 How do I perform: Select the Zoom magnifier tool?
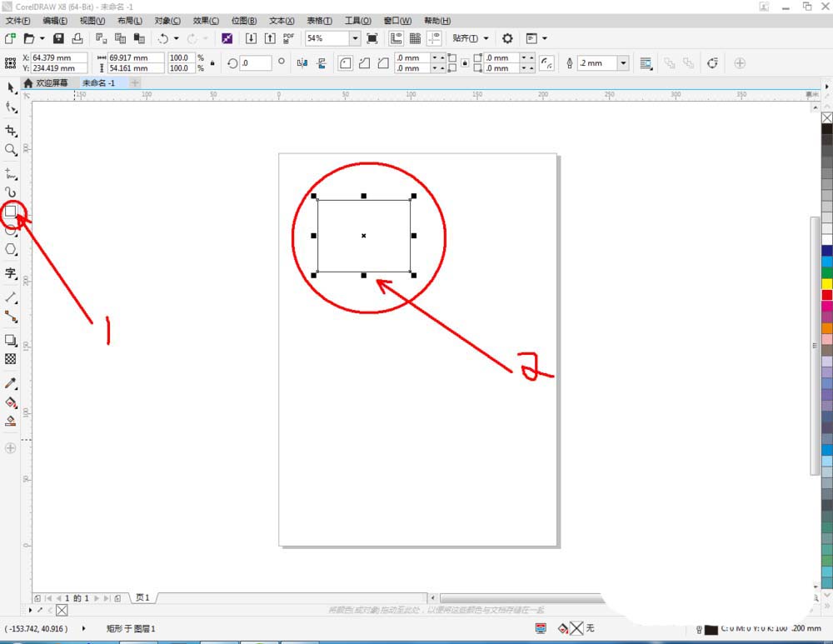(11, 149)
